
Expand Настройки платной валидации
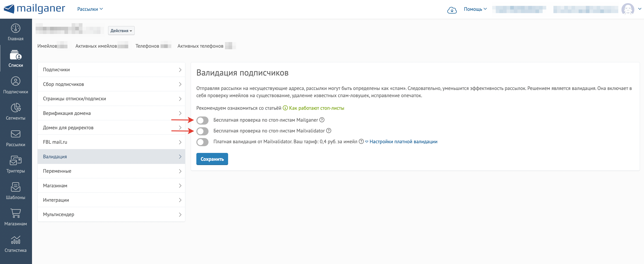coord(401,141)
